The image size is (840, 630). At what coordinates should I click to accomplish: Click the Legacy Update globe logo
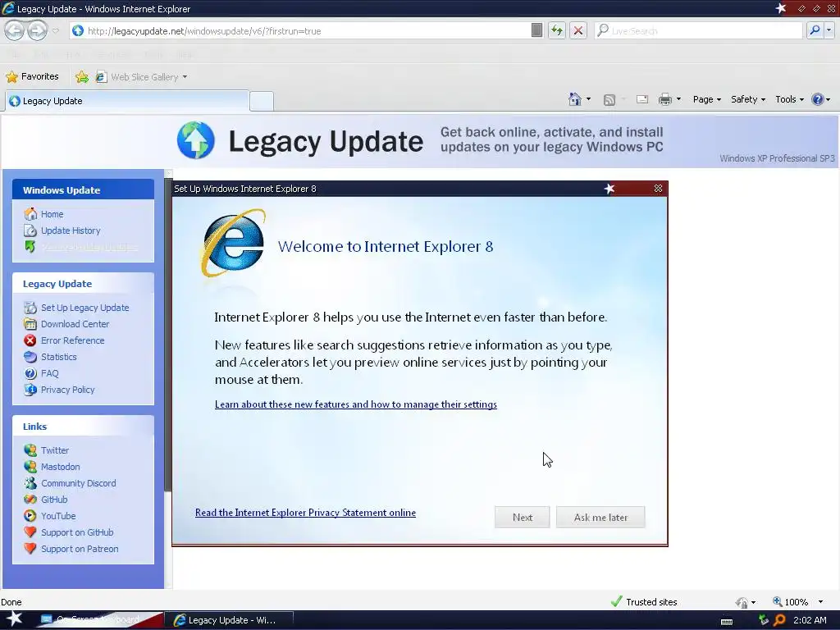[195, 140]
